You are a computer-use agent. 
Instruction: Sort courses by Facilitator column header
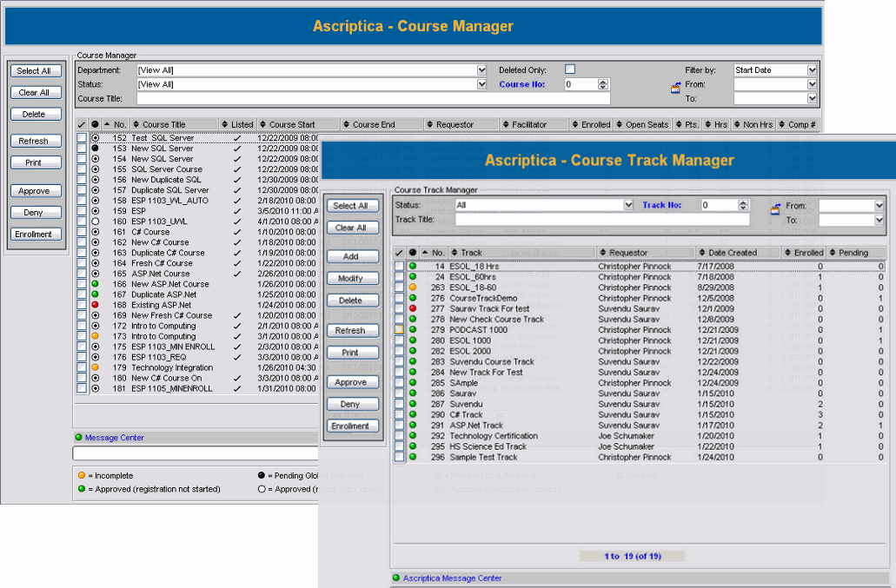click(x=529, y=124)
